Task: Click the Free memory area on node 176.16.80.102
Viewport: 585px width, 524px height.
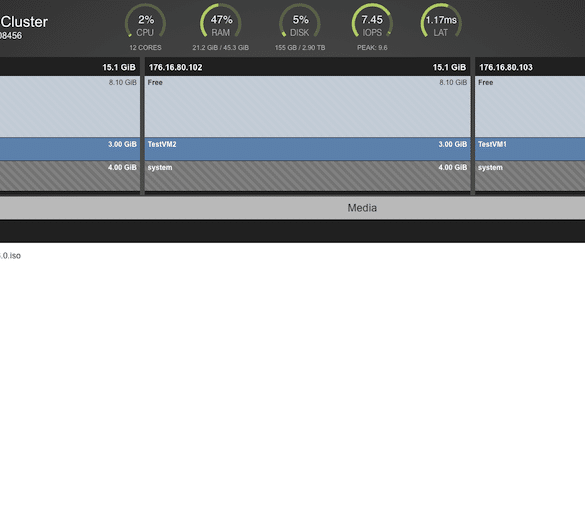Action: click(x=307, y=106)
